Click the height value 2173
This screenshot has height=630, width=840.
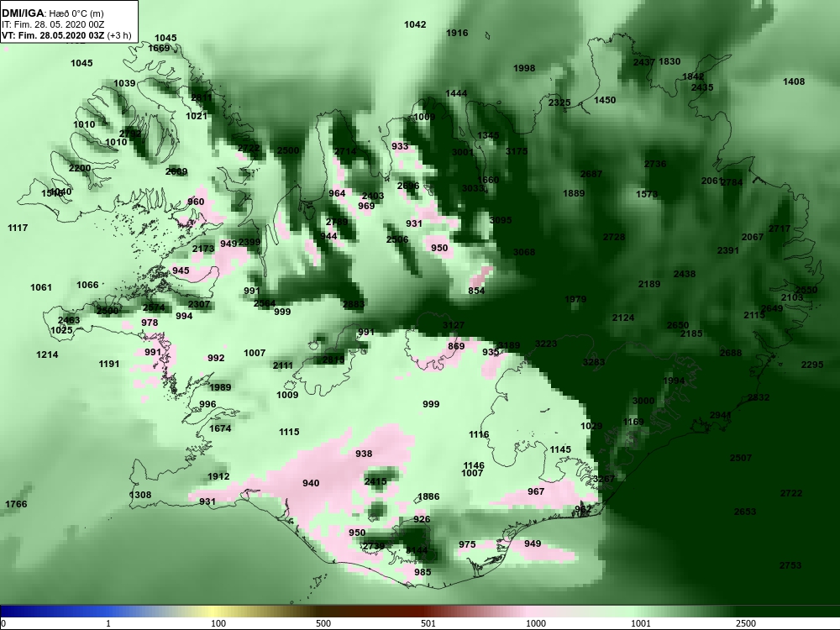pyautogui.click(x=203, y=249)
